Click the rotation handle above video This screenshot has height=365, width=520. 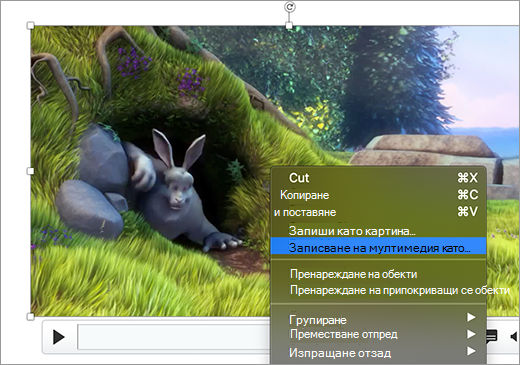(290, 7)
